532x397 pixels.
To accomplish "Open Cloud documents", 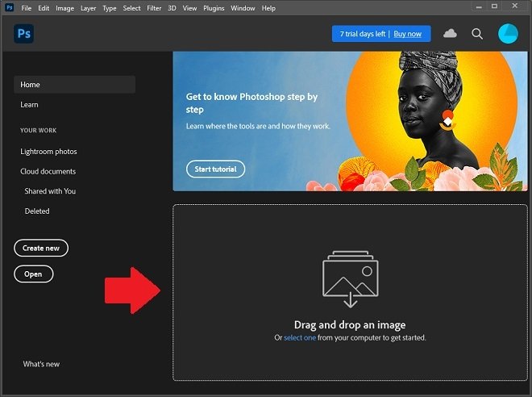I will (48, 172).
